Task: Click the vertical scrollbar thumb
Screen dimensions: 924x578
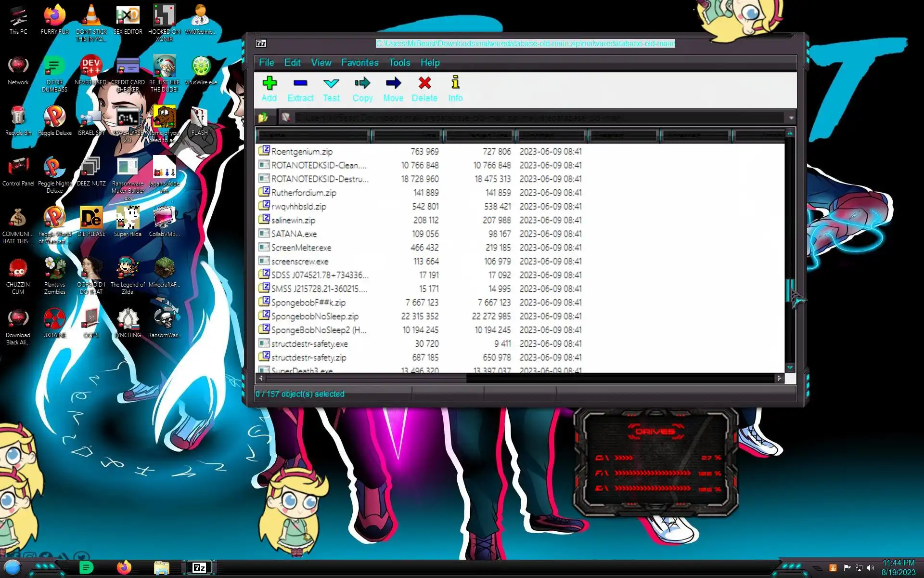Action: (x=789, y=290)
